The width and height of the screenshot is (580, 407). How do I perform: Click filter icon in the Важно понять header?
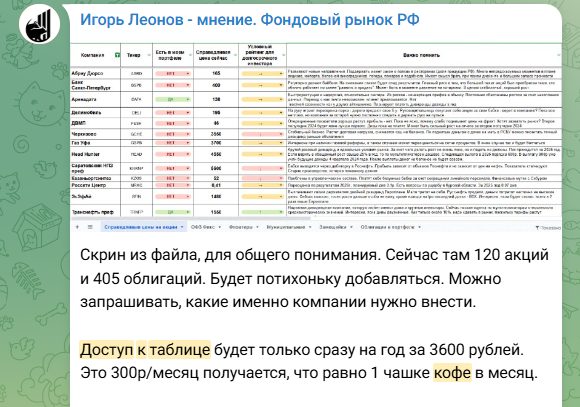[x=558, y=55]
